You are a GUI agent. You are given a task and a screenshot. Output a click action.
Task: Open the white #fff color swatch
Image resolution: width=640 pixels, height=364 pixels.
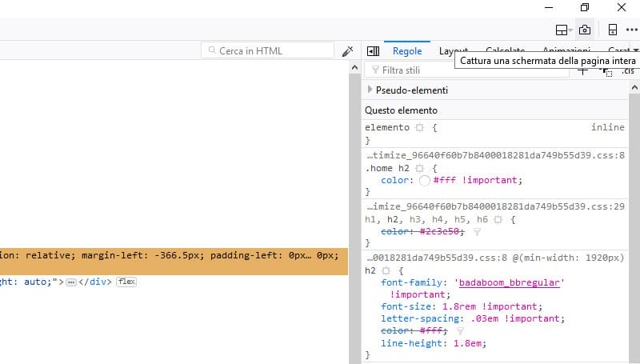point(424,180)
